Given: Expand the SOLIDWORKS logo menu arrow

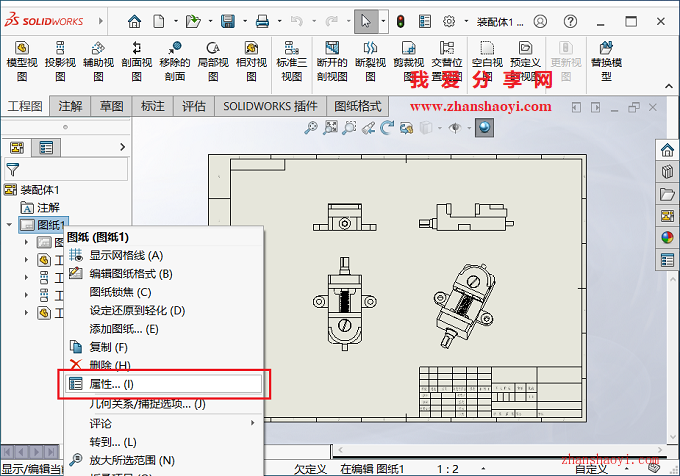Looking at the screenshot, I should [x=101, y=21].
